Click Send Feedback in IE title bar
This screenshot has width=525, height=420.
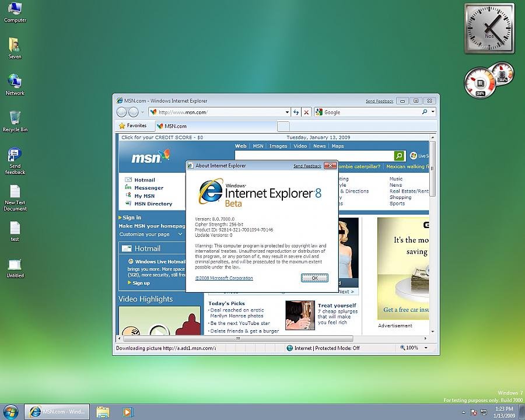coord(379,101)
